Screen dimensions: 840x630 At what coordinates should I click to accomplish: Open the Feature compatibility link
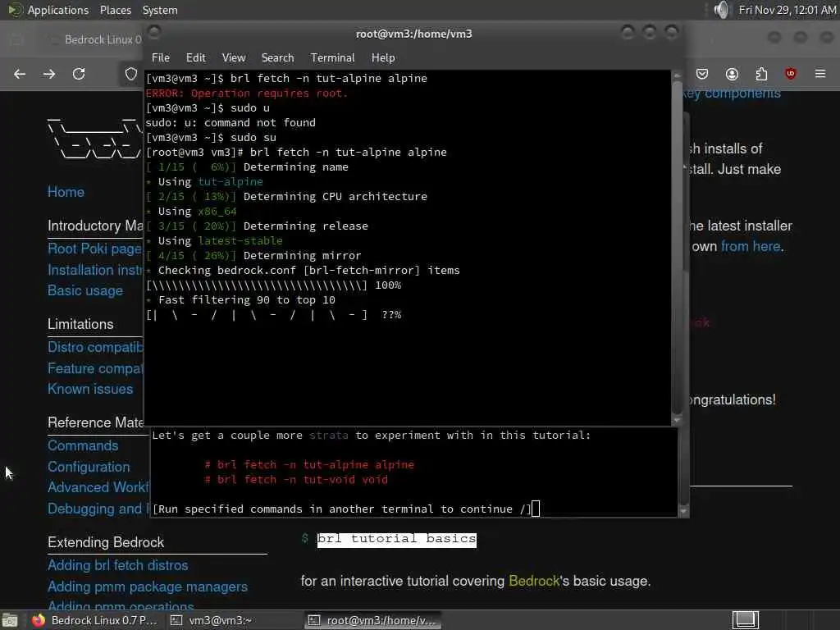click(95, 368)
